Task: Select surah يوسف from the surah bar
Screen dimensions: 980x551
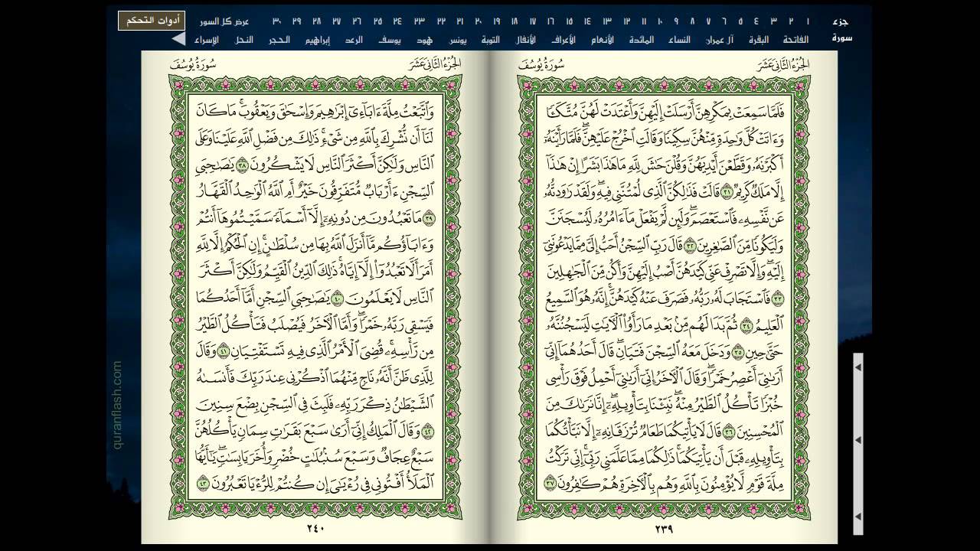Action: click(388, 39)
